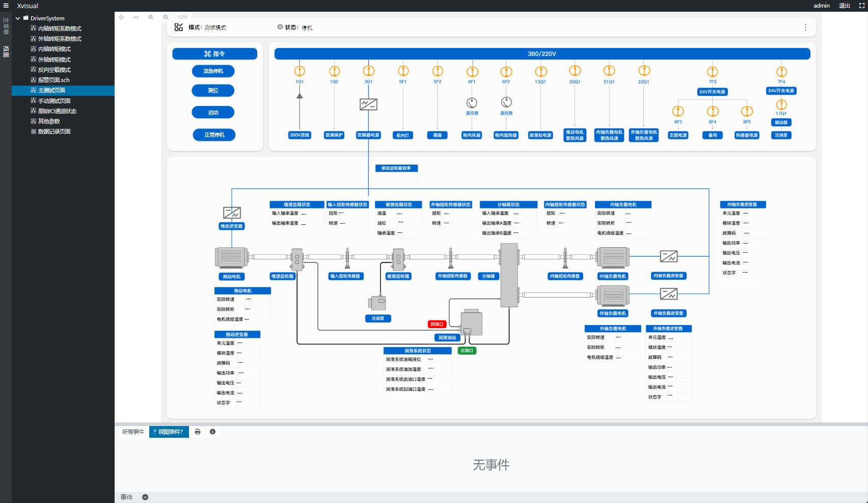Screen dimensions: 868x503
Task: Toggle the 3Q1 breaker switch
Action: (x=368, y=71)
